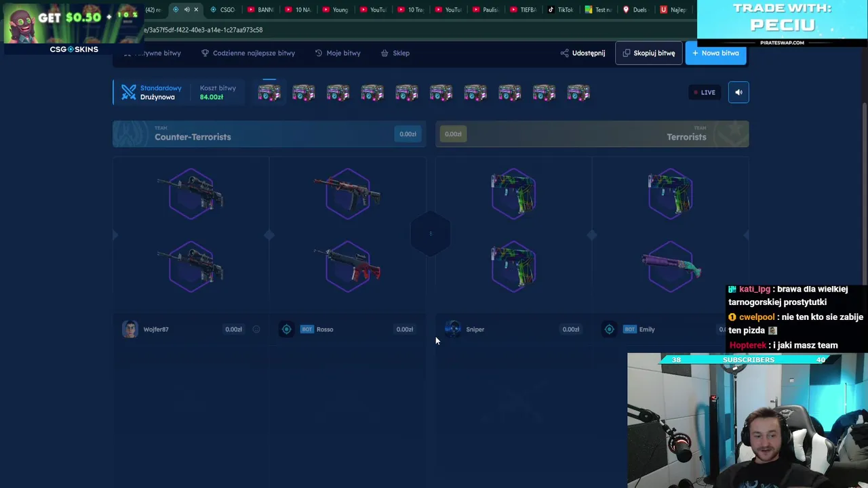
Task: Click the center versus hexagon between teams
Action: 431,234
